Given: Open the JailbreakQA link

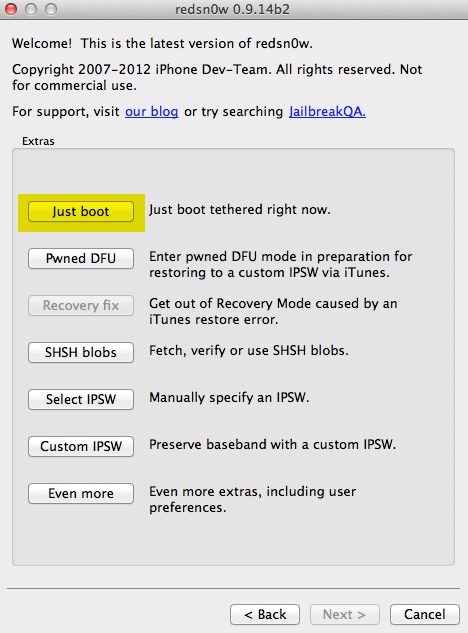Looking at the screenshot, I should click(327, 111).
